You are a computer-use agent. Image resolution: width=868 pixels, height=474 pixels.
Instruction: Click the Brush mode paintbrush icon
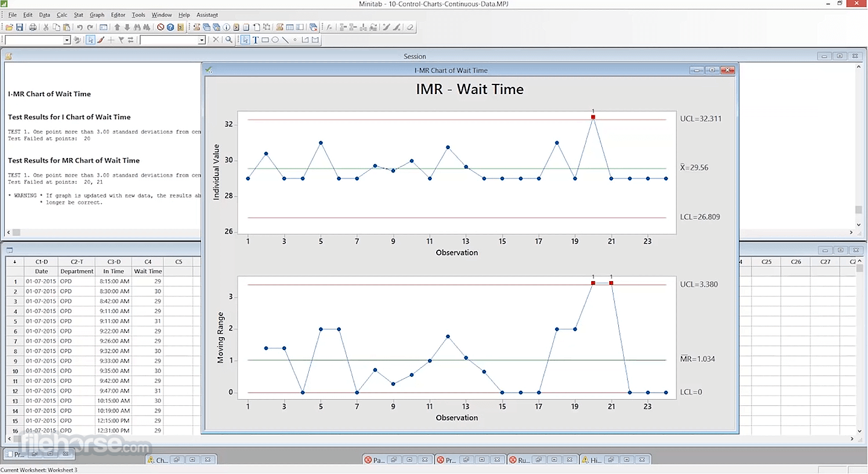(101, 40)
